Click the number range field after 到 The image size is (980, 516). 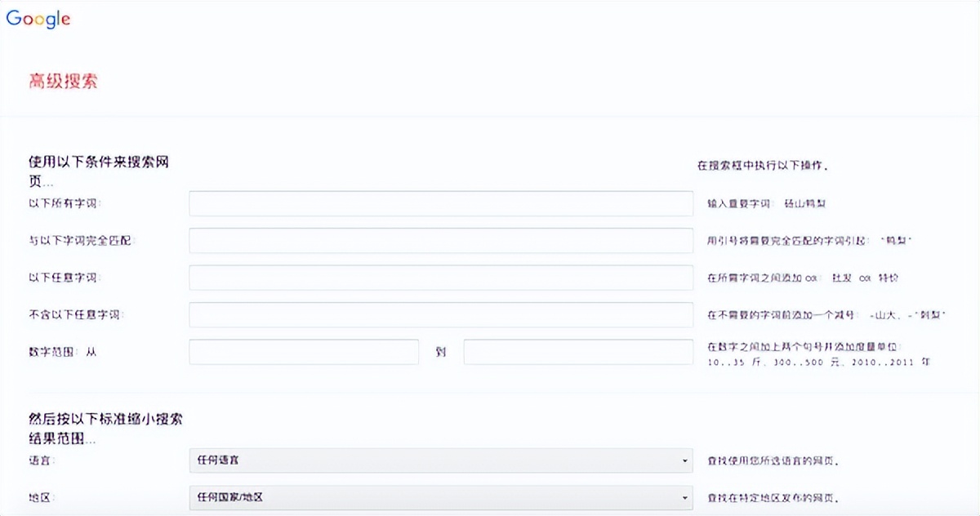[x=576, y=351]
